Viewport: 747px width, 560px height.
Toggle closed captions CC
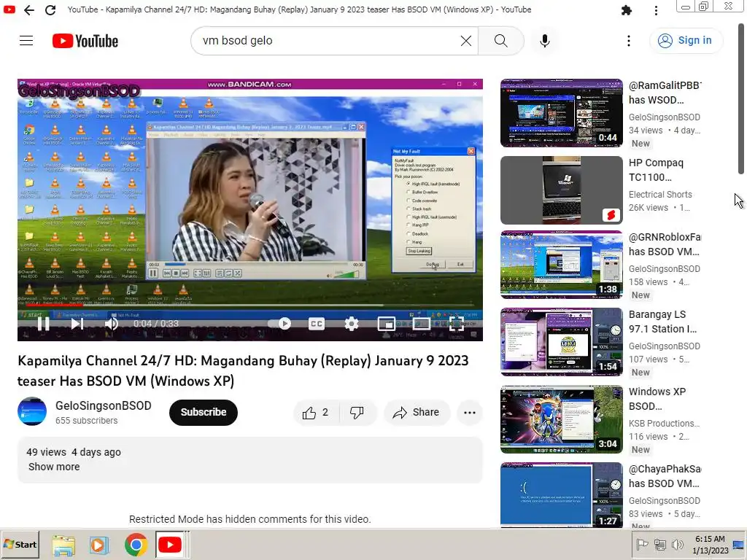[x=317, y=324]
